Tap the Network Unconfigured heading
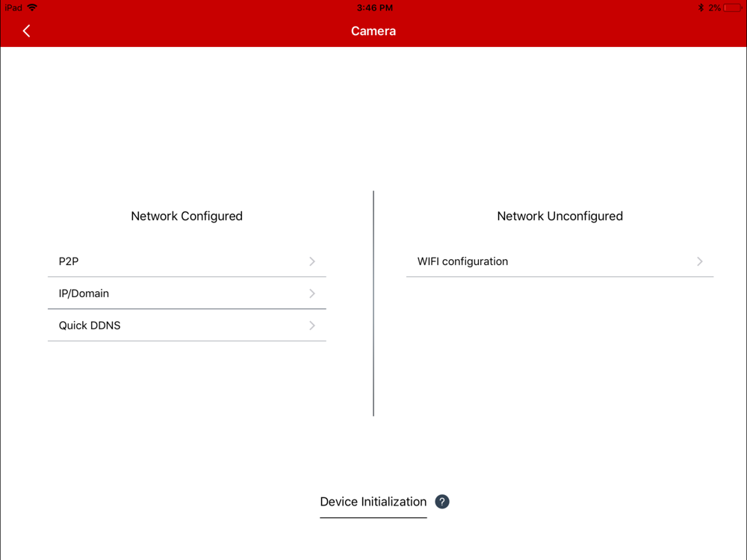Screen dimensions: 747x560 [x=560, y=217]
